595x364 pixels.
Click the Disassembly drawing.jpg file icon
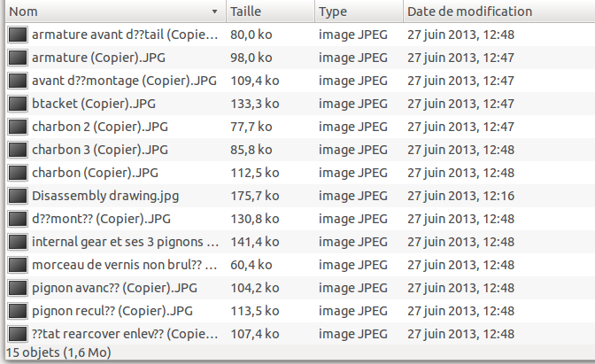pos(18,196)
